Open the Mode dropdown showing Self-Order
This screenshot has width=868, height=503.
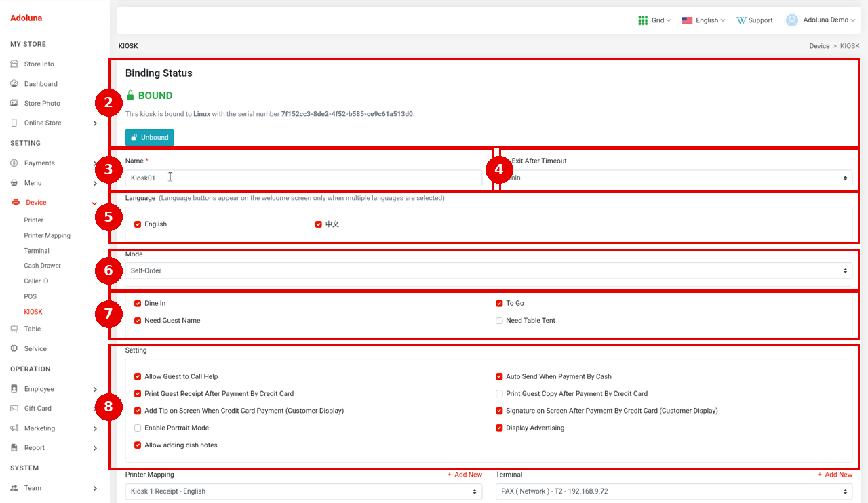489,271
